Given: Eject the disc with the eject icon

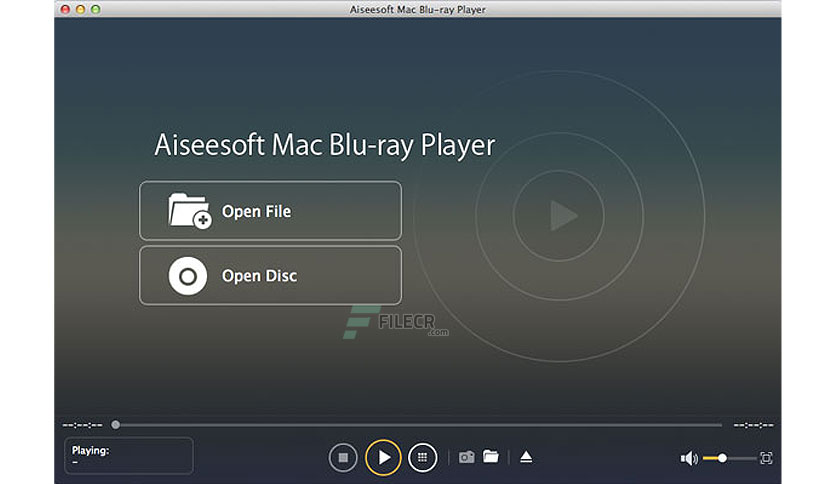Looking at the screenshot, I should 526,457.
